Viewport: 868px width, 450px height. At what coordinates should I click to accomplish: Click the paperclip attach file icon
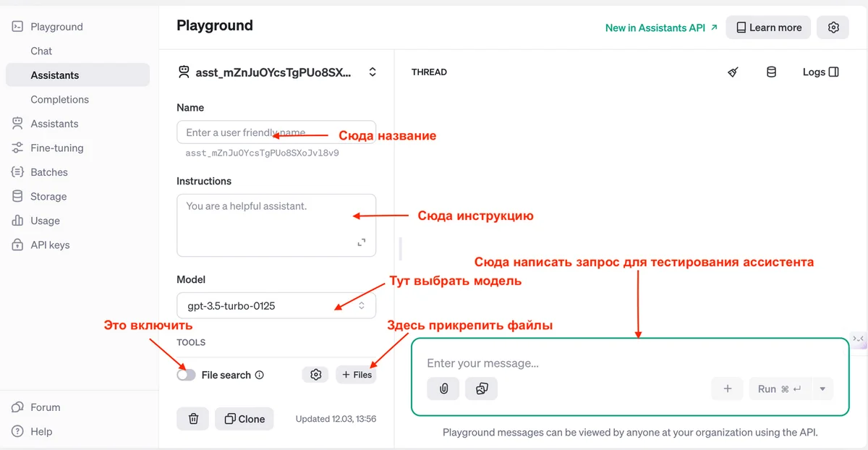point(443,389)
